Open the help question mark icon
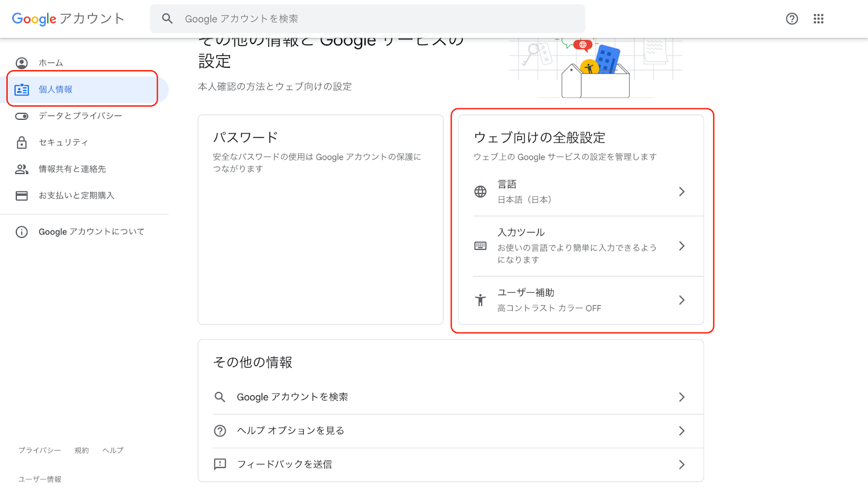This screenshot has height=494, width=868. click(x=792, y=19)
